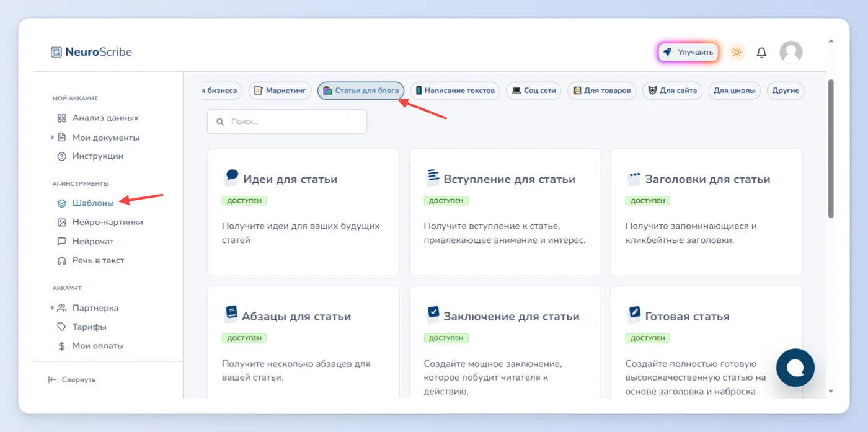Image resolution: width=868 pixels, height=432 pixels.
Task: Click the Поиск search field
Action: tap(287, 121)
